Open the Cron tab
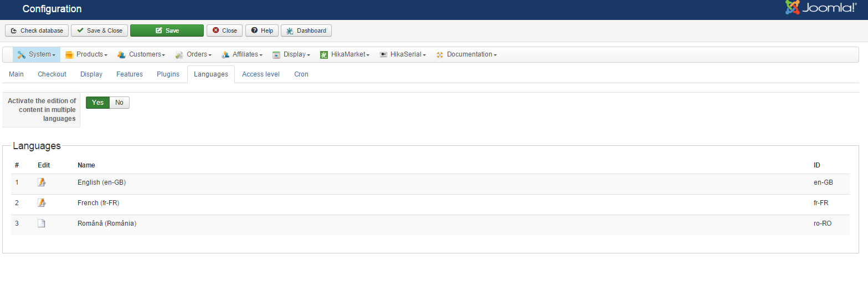868x305 pixels. [x=301, y=74]
